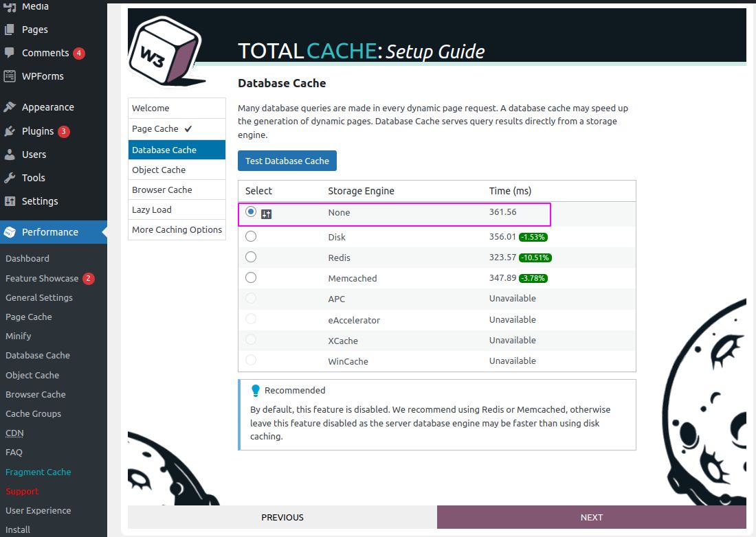Screen dimensions: 756x537
Task: Open the Fragment Cache submenu link
Action: (38, 472)
